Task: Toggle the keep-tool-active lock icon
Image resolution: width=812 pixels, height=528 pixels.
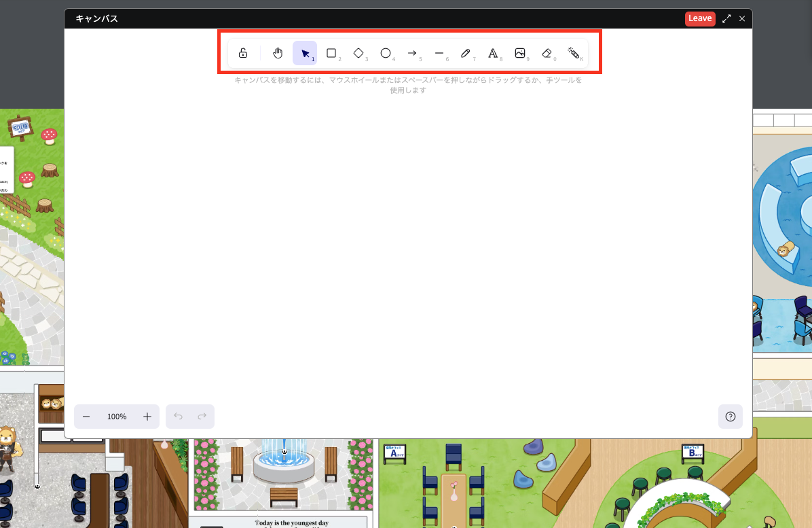Action: click(x=243, y=53)
